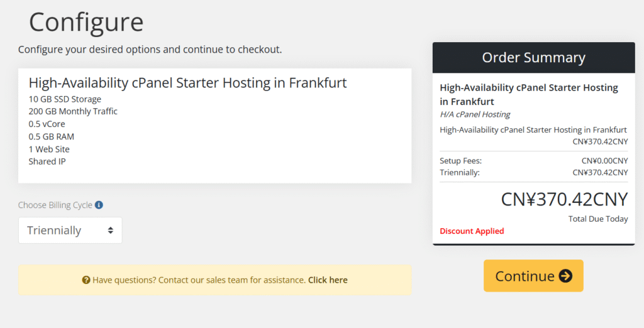The height and width of the screenshot is (328, 644).
Task: Click the up-down arrows of the billing select
Action: click(x=111, y=231)
